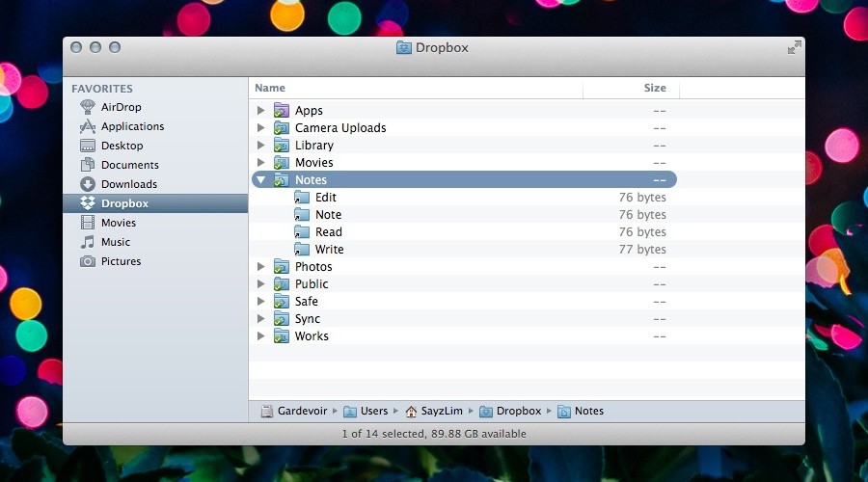
Task: Go to Users in the path bar
Action: point(373,412)
